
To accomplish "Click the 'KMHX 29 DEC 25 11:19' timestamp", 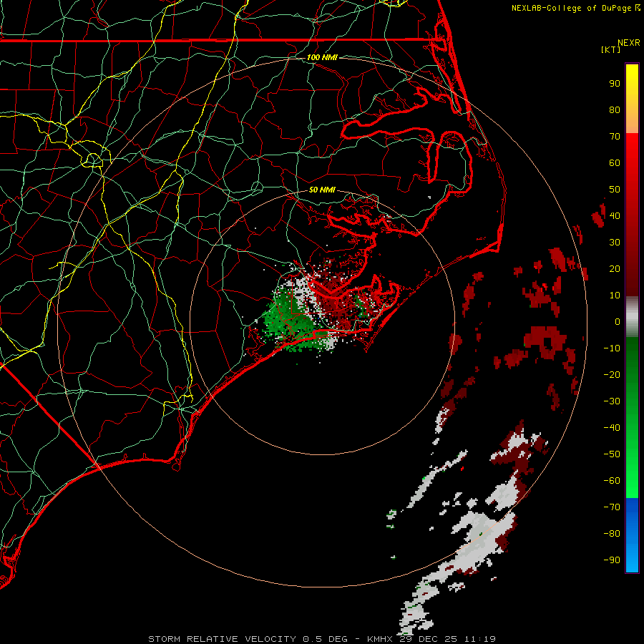I will click(431, 639).
